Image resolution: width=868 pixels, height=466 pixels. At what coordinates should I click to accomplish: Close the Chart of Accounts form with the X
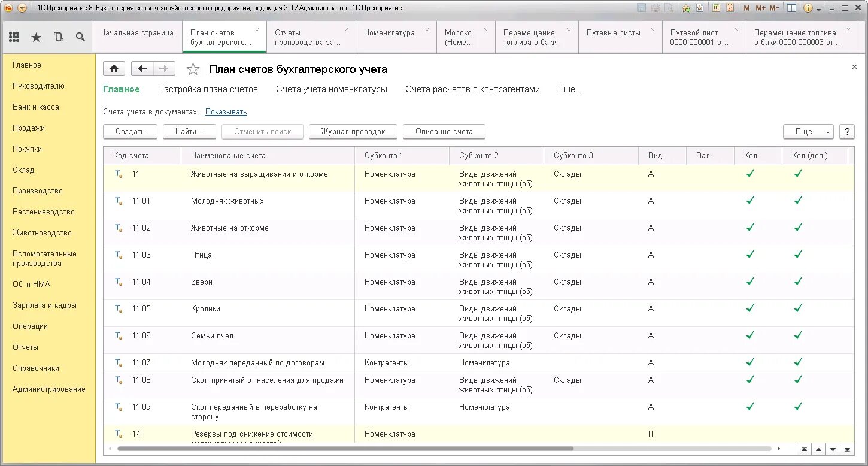click(x=854, y=67)
